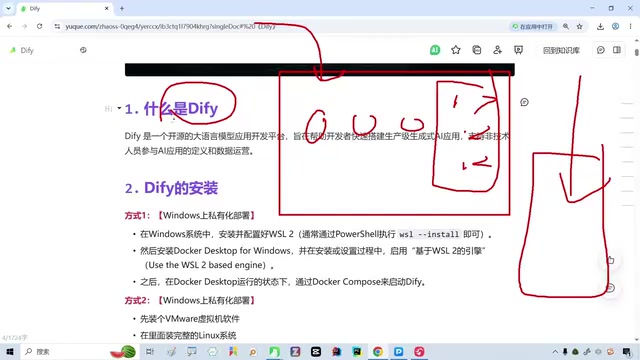Open a new browser tab
The width and height of the screenshot is (640, 360).
tap(122, 8)
